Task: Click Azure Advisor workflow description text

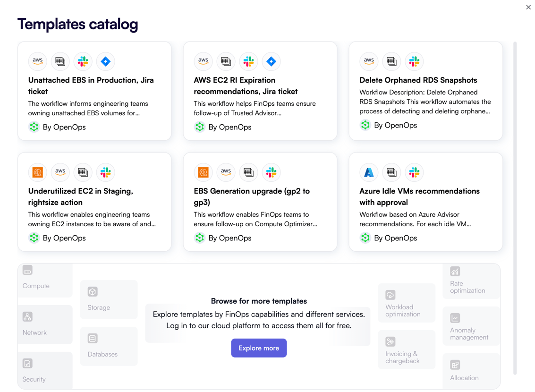Action: (415, 219)
